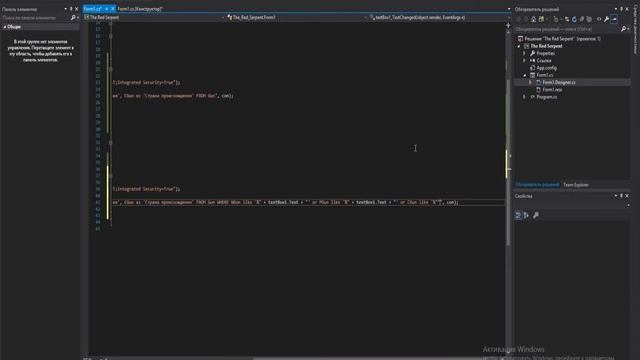Switch to the Form1.cs code tab
The width and height of the screenshot is (640, 360).
click(x=93, y=9)
